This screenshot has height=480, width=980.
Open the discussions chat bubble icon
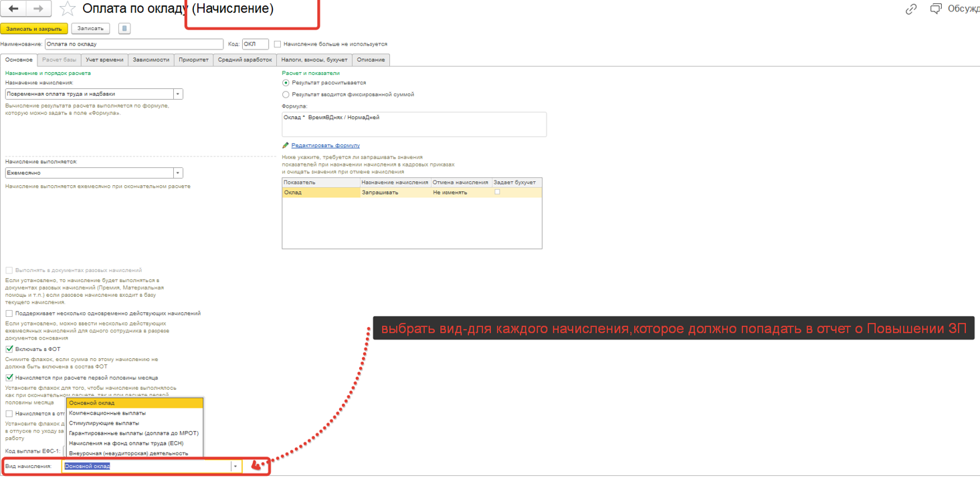pos(935,9)
